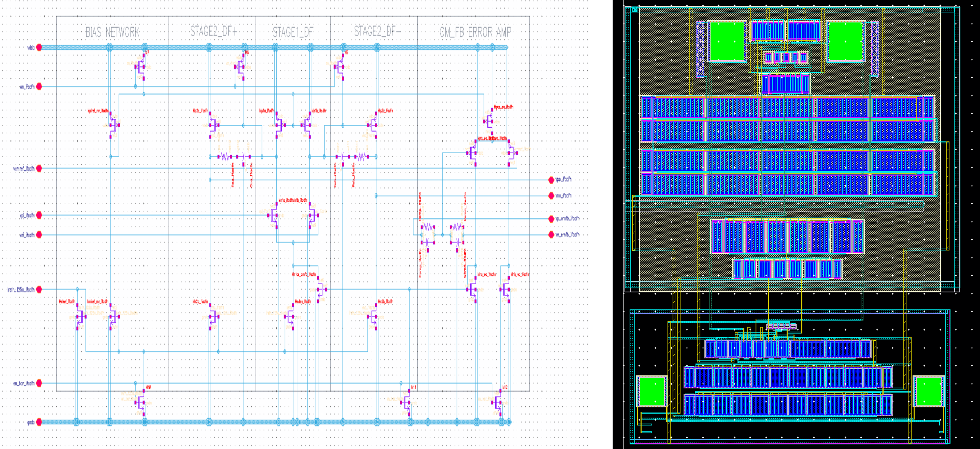The image size is (980, 449).
Task: Click the irefn_125u_ifadfn bias current pin
Action: click(x=39, y=290)
